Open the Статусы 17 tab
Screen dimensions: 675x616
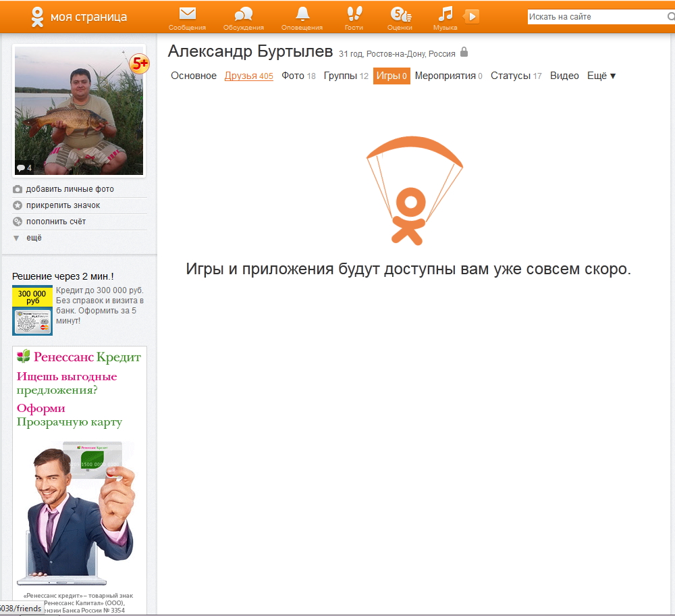[x=516, y=76]
